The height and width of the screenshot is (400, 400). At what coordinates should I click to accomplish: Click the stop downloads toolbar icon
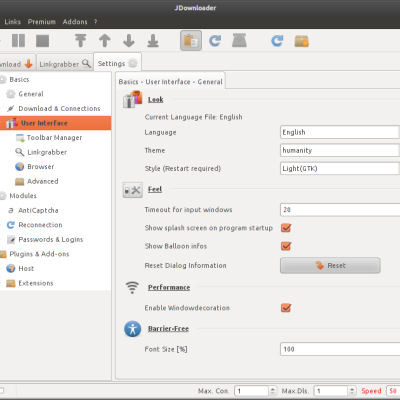pos(42,41)
